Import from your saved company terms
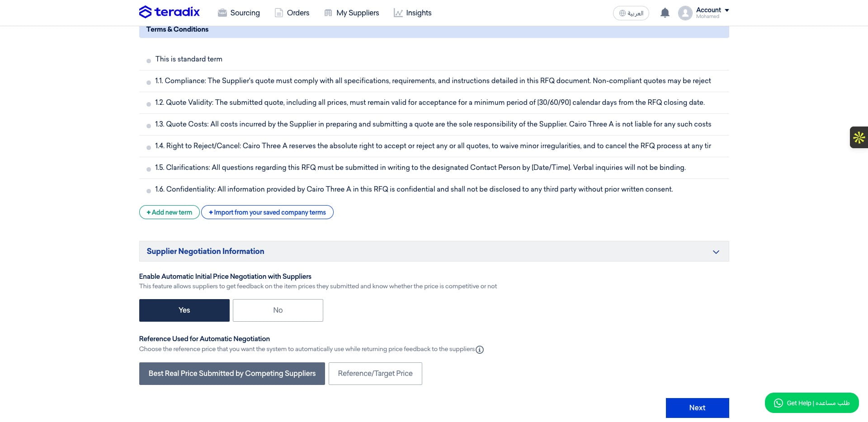This screenshot has height=422, width=868. [x=267, y=212]
